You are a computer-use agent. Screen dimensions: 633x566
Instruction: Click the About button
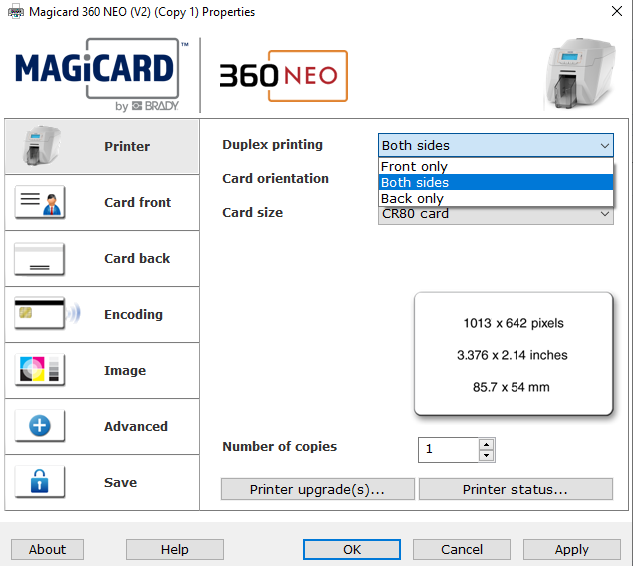coord(47,549)
